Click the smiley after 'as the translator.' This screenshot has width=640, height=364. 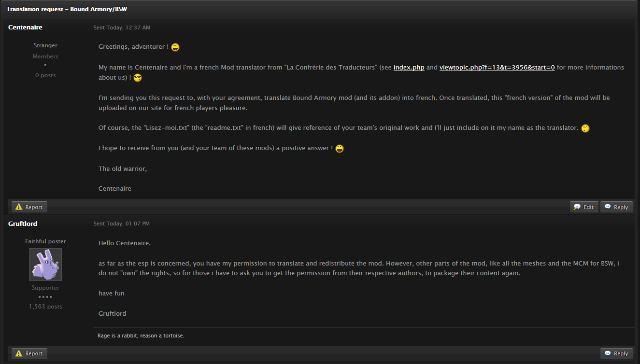(x=585, y=128)
